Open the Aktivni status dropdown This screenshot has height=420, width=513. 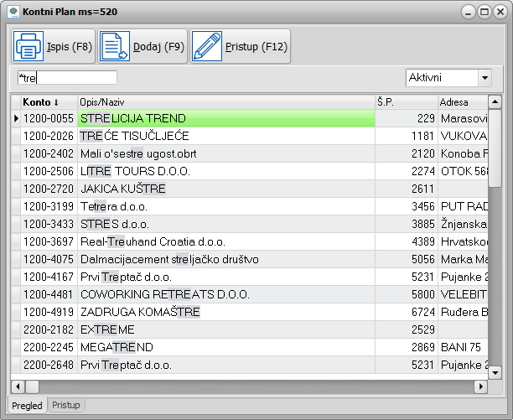coord(484,78)
